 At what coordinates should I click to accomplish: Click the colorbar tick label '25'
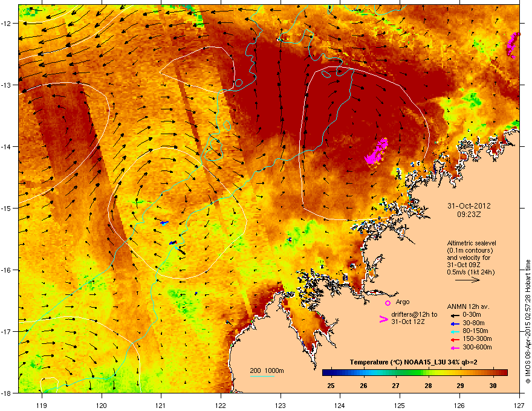tap(331, 386)
